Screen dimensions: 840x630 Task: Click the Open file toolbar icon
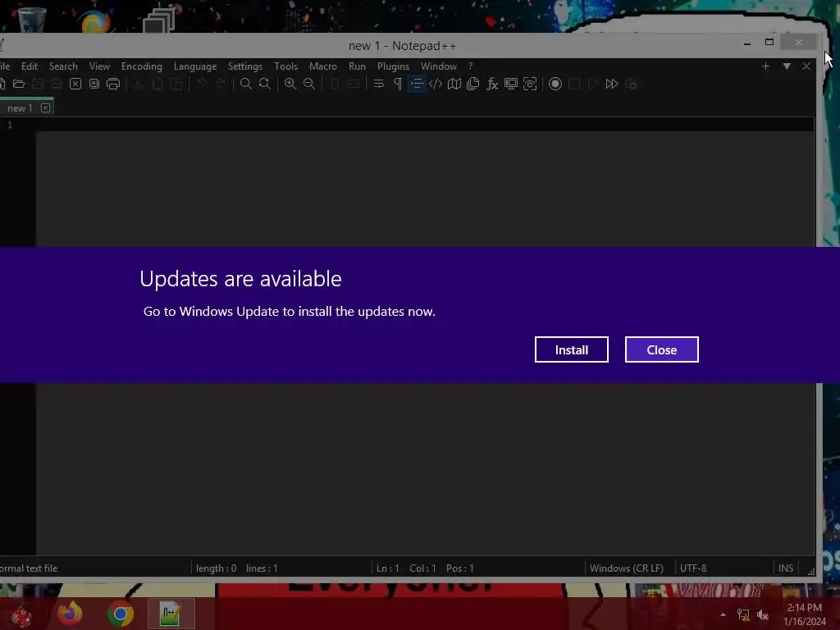pos(19,84)
